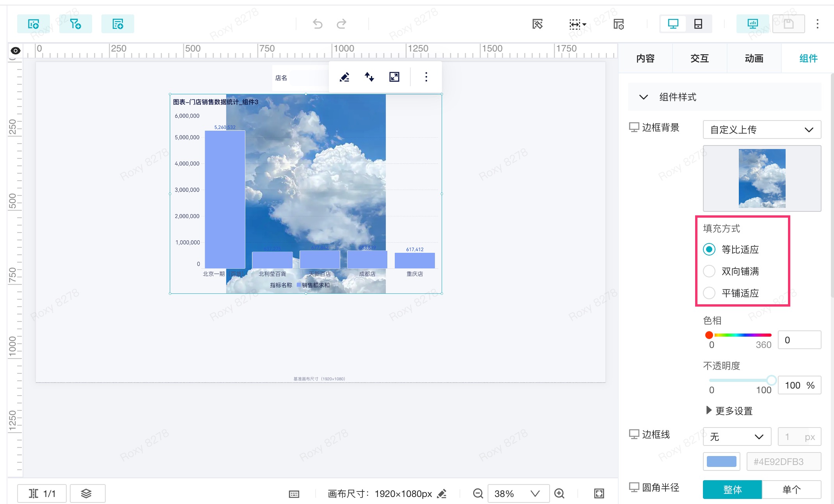The height and width of the screenshot is (504, 834).
Task: Click the redo arrow icon
Action: [341, 24]
